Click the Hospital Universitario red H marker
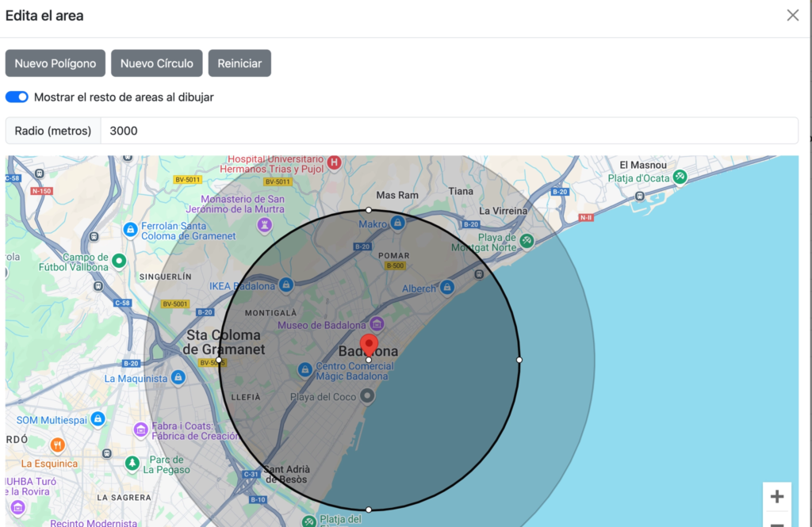Viewport: 812px width, 527px height. click(x=335, y=163)
